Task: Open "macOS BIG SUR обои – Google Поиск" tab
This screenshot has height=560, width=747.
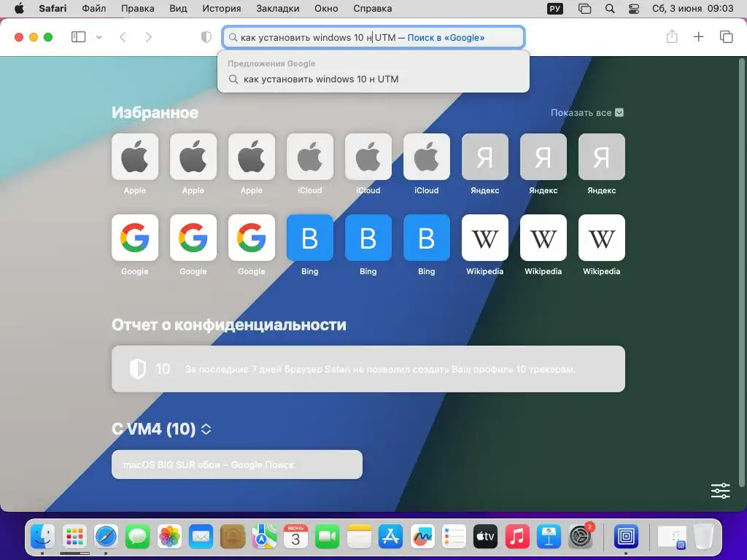Action: [237, 464]
